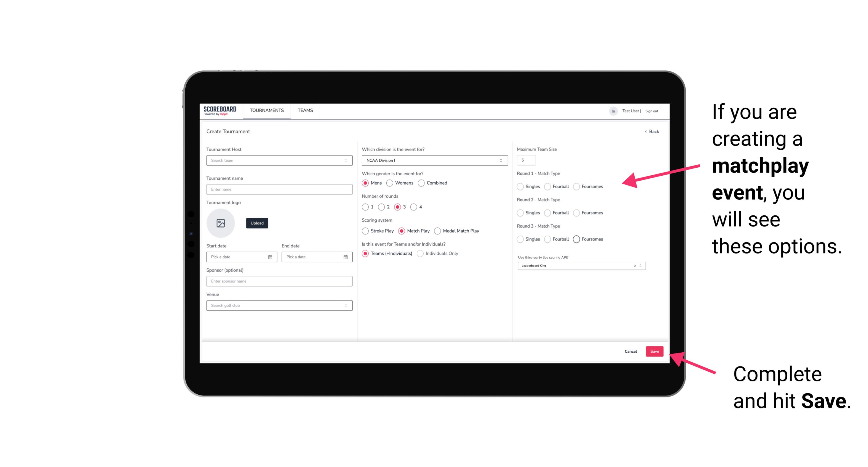Click the Upload tournament logo button
868x467 pixels.
257,223
